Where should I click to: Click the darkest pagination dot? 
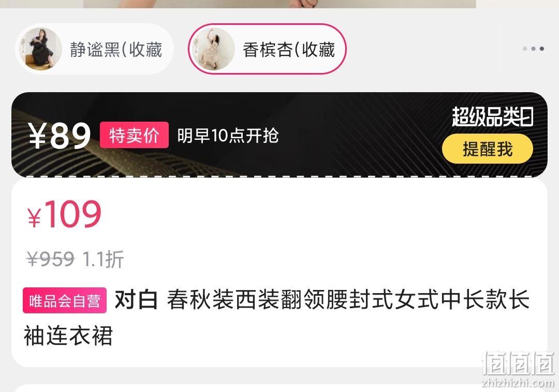[542, 49]
